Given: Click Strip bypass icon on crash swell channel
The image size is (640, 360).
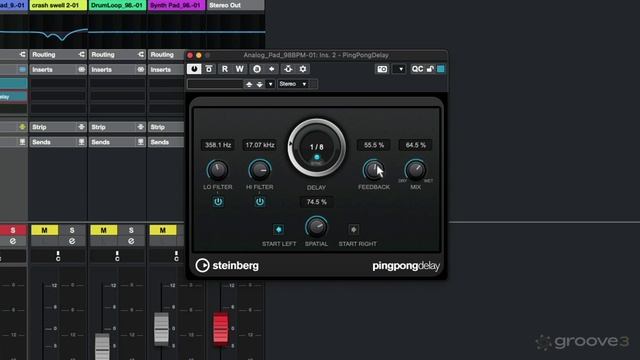Looking at the screenshot, I should click(x=81, y=127).
